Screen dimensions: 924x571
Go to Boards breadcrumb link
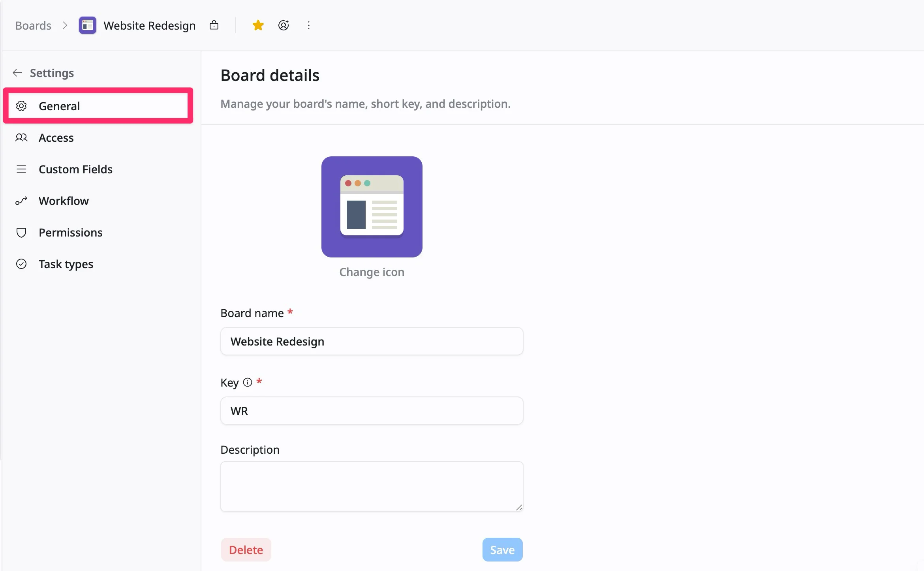click(x=33, y=26)
